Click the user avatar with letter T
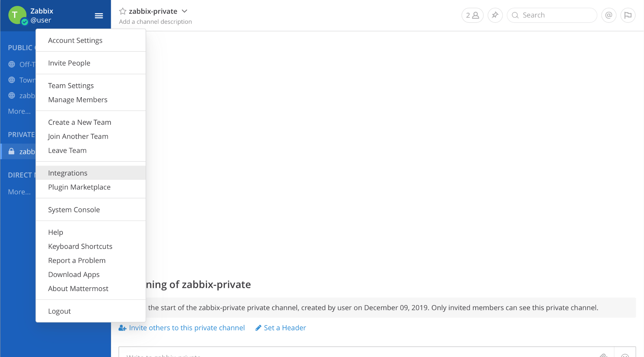 coord(17,15)
